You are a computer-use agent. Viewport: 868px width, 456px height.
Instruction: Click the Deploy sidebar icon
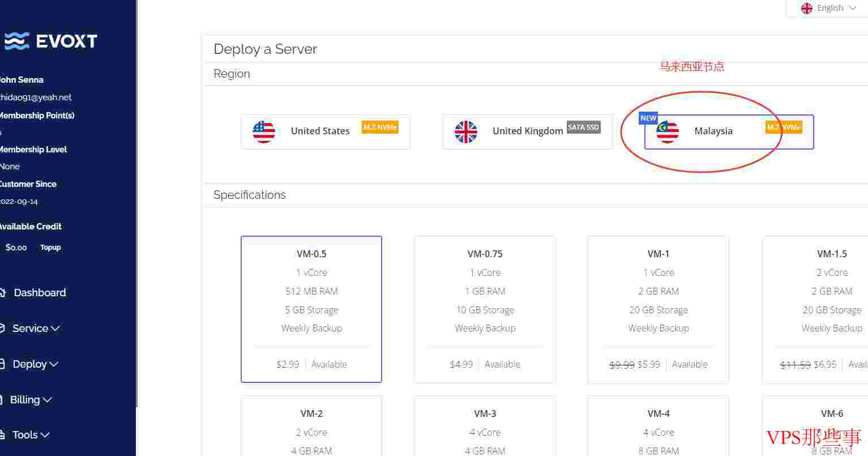point(2,364)
